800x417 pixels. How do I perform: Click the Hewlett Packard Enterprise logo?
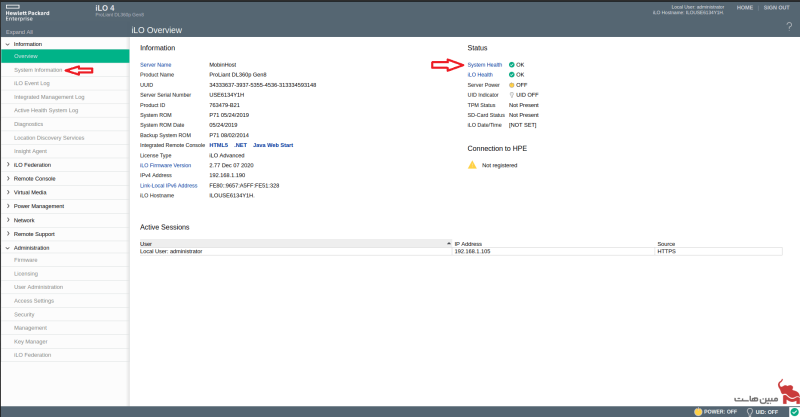click(x=27, y=13)
